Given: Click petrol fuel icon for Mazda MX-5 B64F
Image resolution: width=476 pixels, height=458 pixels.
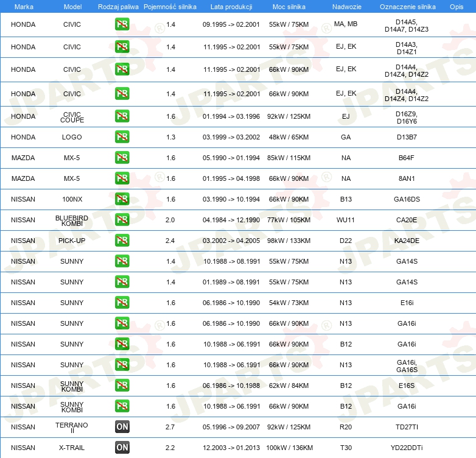Looking at the screenshot, I should coord(122,158).
